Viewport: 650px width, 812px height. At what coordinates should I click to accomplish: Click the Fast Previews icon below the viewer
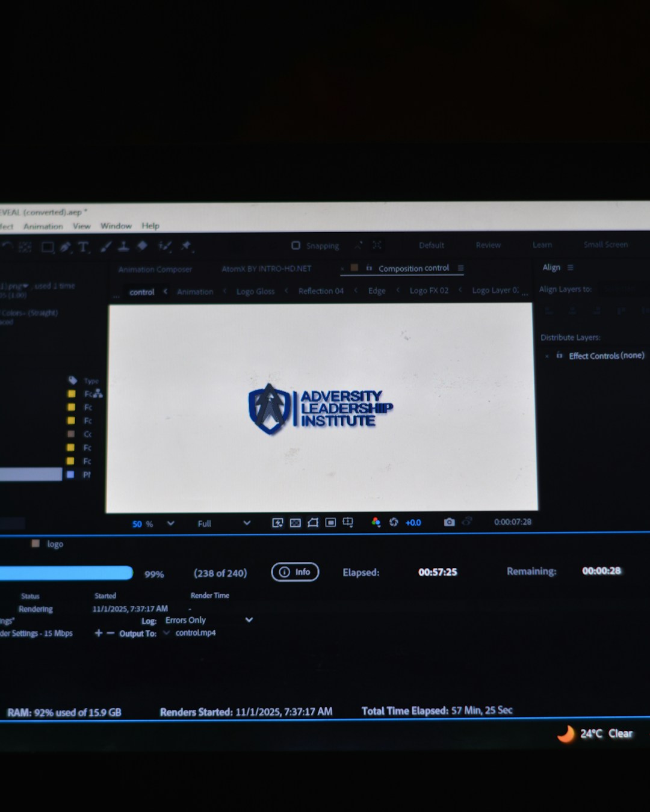pyautogui.click(x=277, y=523)
